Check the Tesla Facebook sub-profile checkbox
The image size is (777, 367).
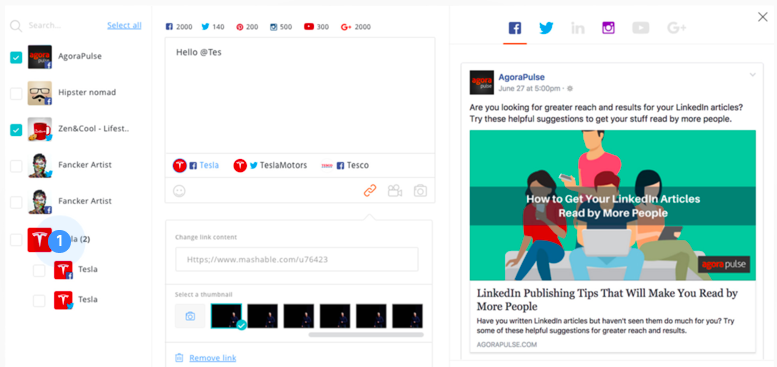tap(39, 270)
